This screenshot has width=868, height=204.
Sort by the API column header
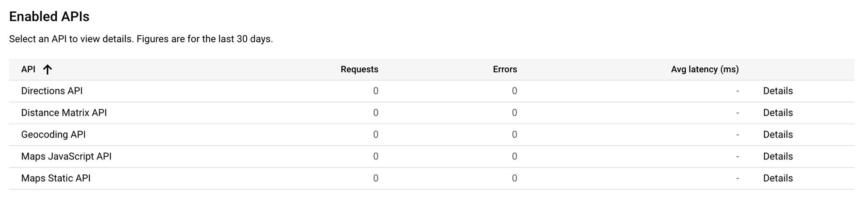pos(28,69)
